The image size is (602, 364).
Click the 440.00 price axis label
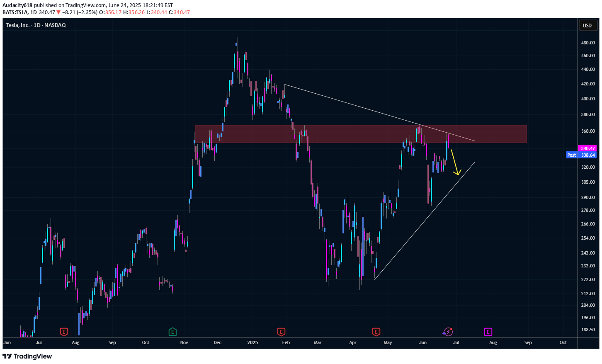point(588,69)
